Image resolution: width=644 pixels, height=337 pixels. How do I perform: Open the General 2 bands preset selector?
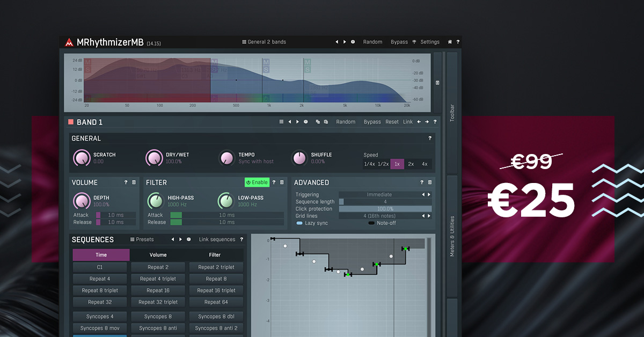click(x=264, y=42)
